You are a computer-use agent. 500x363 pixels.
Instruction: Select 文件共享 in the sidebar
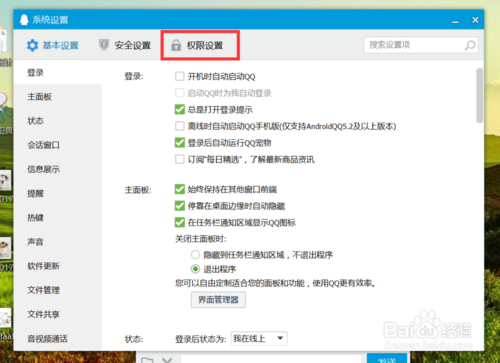click(58, 314)
